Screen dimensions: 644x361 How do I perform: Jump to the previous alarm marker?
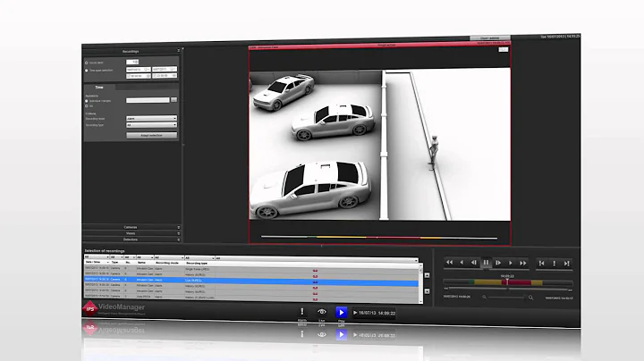542,263
